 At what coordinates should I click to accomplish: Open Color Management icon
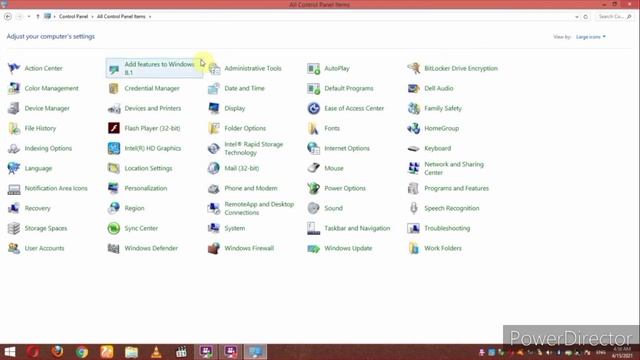pyautogui.click(x=13, y=88)
